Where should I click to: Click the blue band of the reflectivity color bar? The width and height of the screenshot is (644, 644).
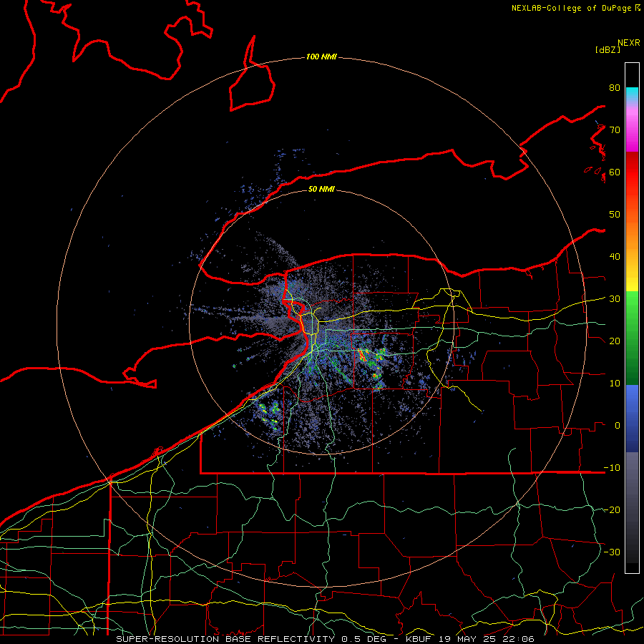pyautogui.click(x=632, y=419)
